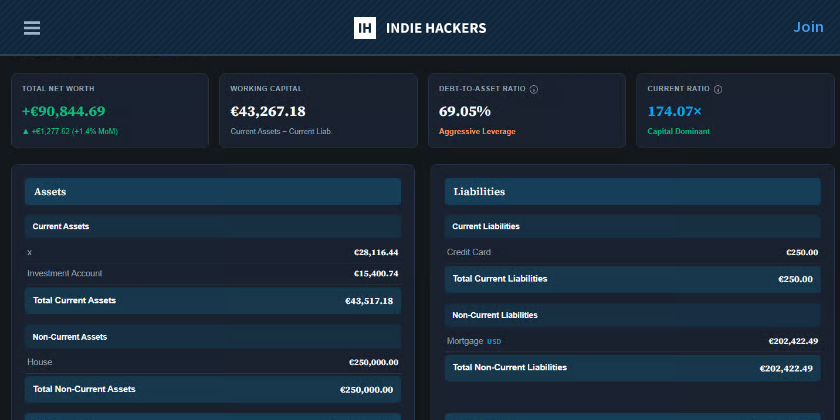This screenshot has height=420, width=840.
Task: Click the Total Current Liabilities €250.00 value
Action: click(x=796, y=279)
